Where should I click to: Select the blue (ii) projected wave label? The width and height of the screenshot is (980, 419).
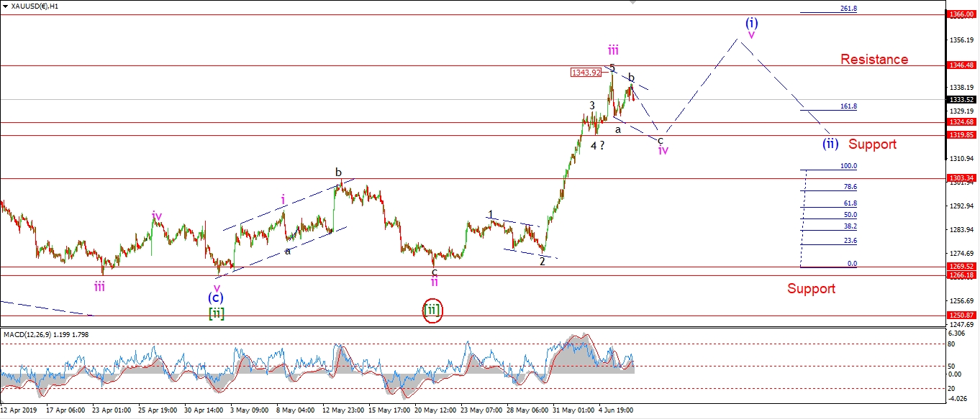click(x=830, y=143)
